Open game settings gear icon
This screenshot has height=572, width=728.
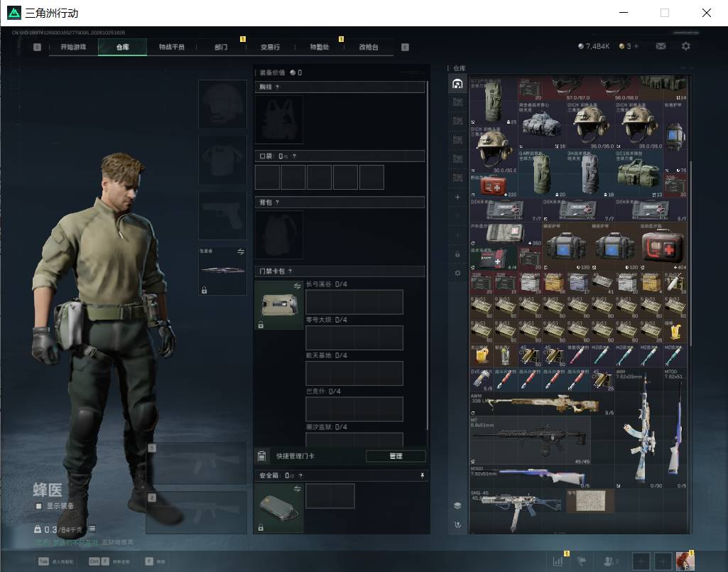[x=686, y=46]
